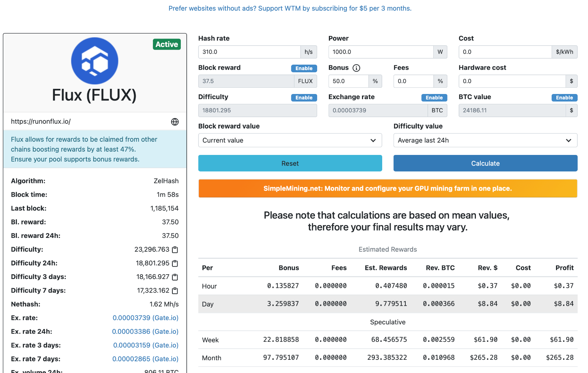
Task: Focus the Bonus percent input field
Action: point(348,81)
